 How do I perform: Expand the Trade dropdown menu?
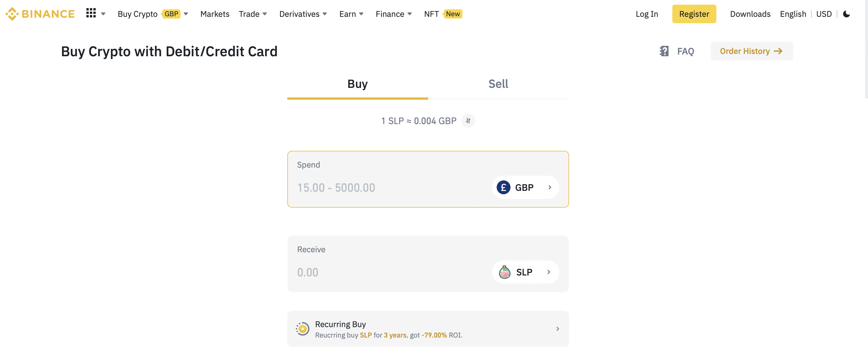click(x=253, y=14)
